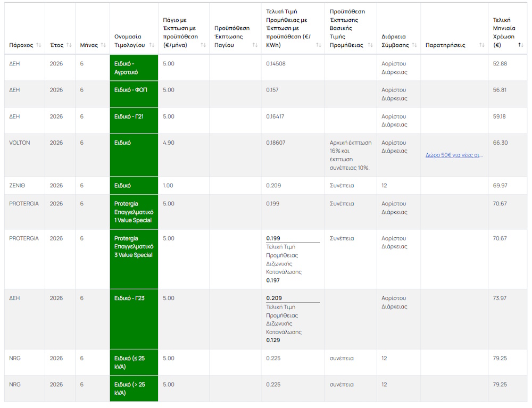Click monthly charge 59.18
Screen dimensions: 532x408
tap(499, 116)
